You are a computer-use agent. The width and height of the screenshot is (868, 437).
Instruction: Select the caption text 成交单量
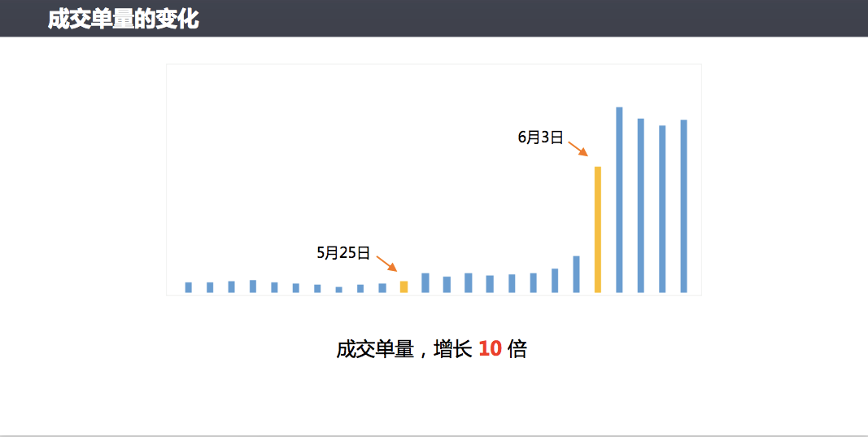375,349
